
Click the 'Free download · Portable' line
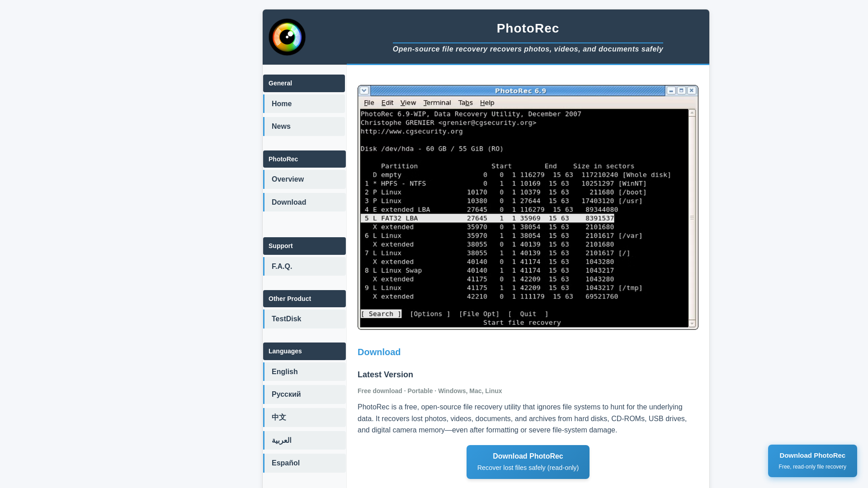click(429, 391)
